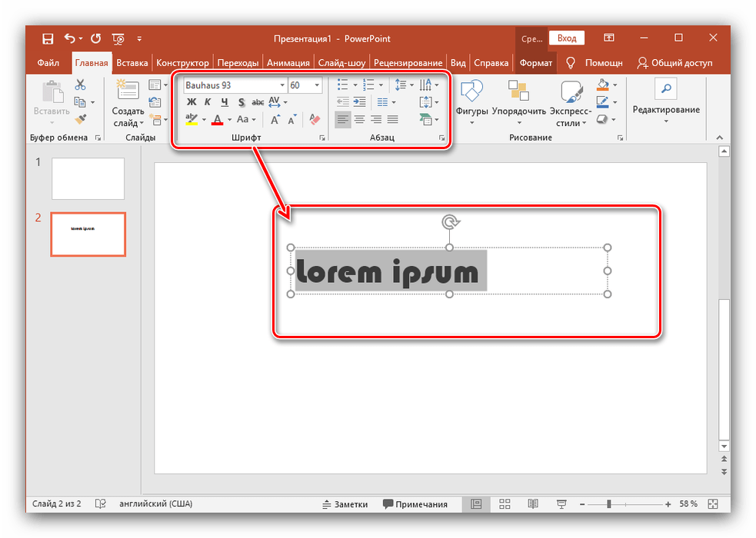Switch to Слайд-шоу tab
Screen dimensions: 756x538
[x=341, y=63]
